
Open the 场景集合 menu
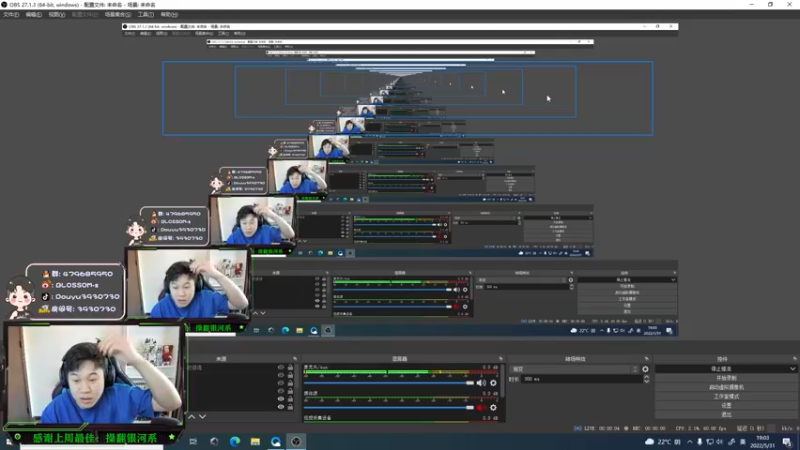(x=118, y=14)
